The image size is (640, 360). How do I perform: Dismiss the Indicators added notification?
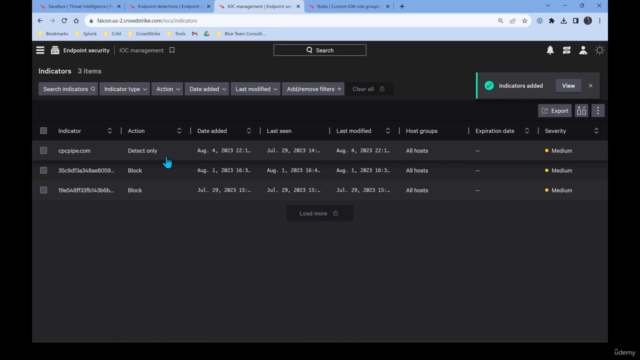click(x=590, y=86)
